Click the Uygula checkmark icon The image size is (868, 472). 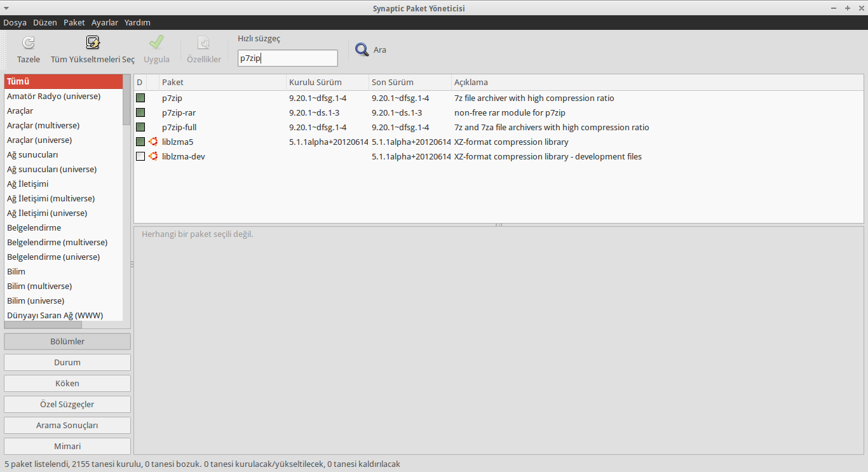click(x=156, y=43)
